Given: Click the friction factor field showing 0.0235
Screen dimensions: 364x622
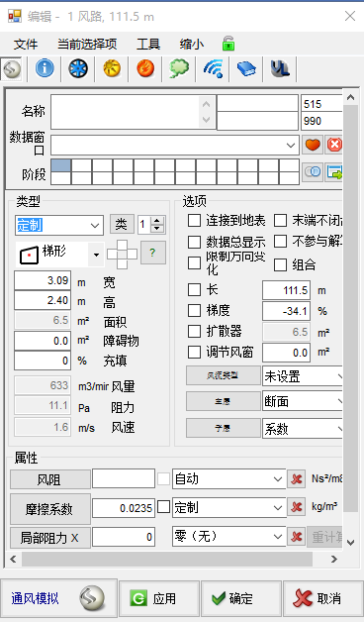Looking at the screenshot, I should 124,508.
